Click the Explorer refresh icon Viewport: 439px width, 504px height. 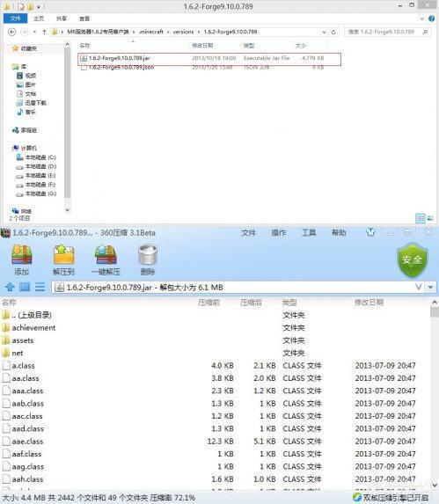[x=333, y=33]
